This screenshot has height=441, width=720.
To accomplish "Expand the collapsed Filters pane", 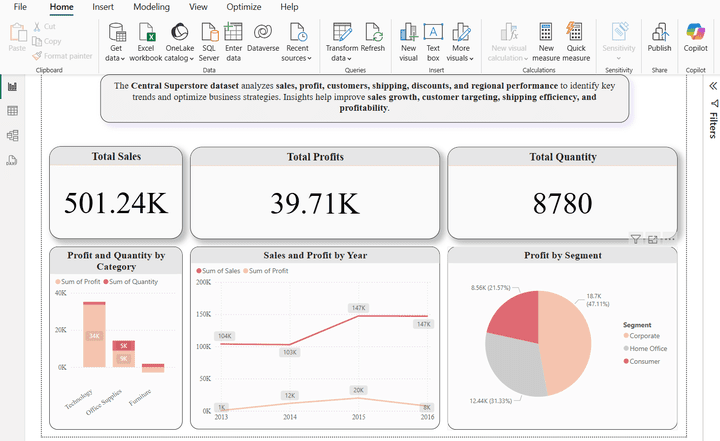I will click(713, 86).
